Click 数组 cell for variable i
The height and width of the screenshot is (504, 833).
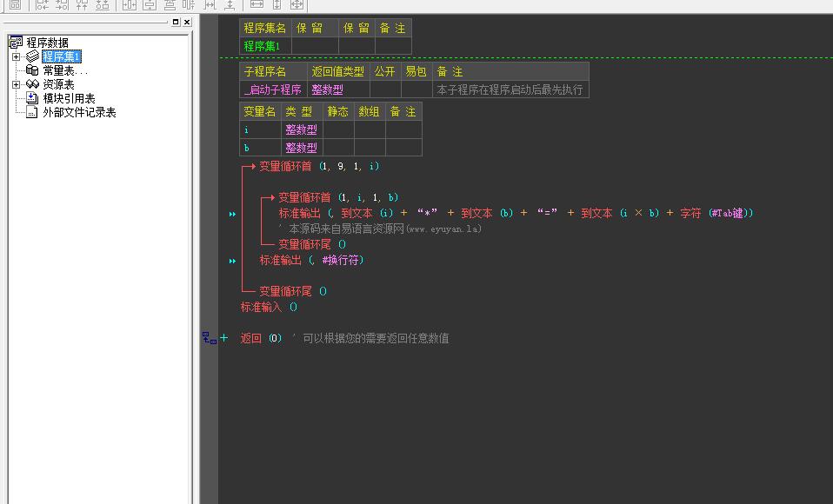(x=370, y=129)
